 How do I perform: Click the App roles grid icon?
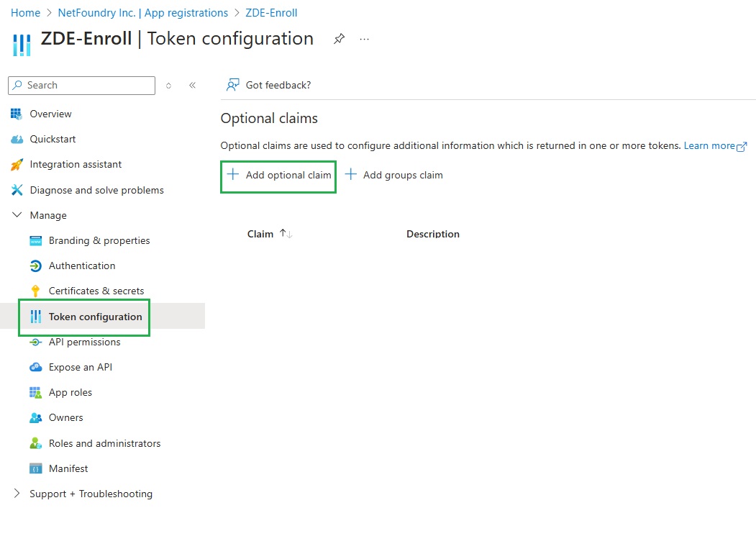click(36, 393)
